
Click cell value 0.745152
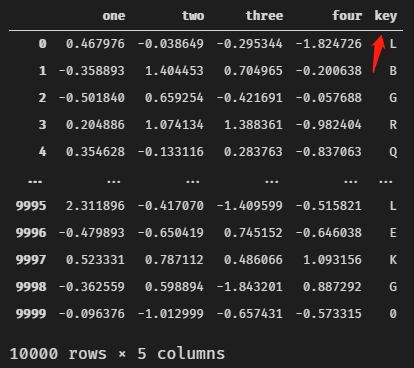point(253,233)
